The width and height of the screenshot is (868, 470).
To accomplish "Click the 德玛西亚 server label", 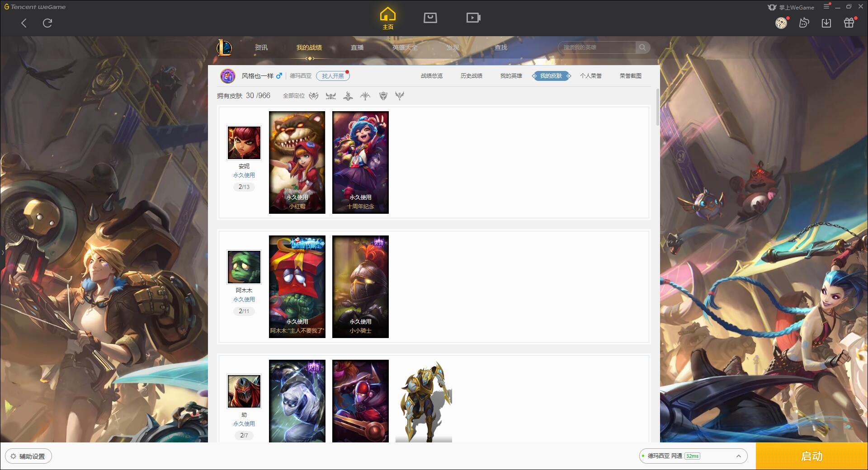I will [301, 76].
